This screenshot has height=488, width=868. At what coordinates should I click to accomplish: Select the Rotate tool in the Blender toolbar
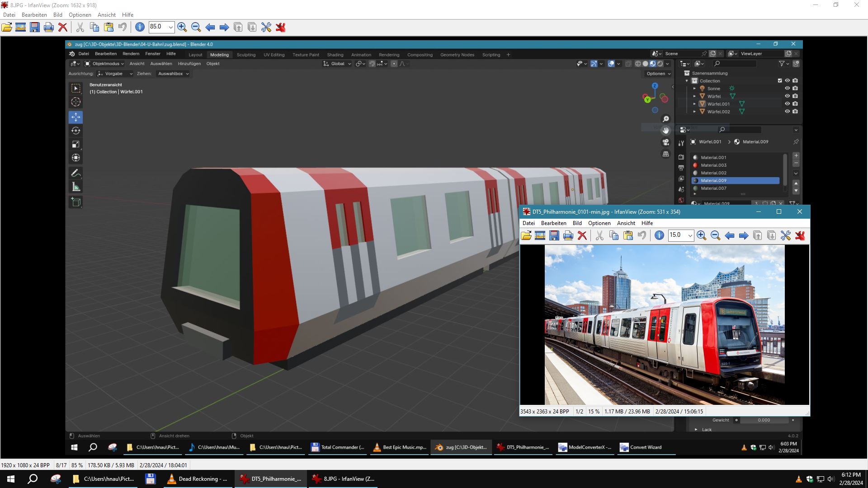[76, 131]
